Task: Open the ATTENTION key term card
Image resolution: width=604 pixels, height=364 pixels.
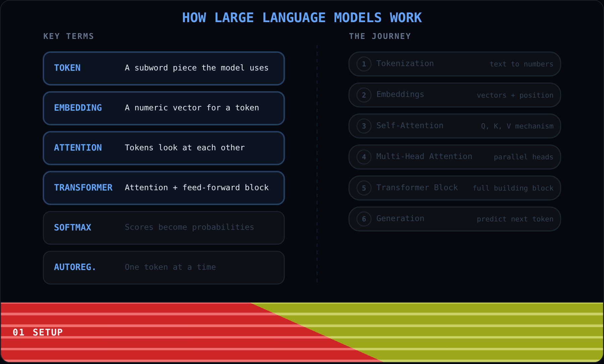Action: point(164,148)
